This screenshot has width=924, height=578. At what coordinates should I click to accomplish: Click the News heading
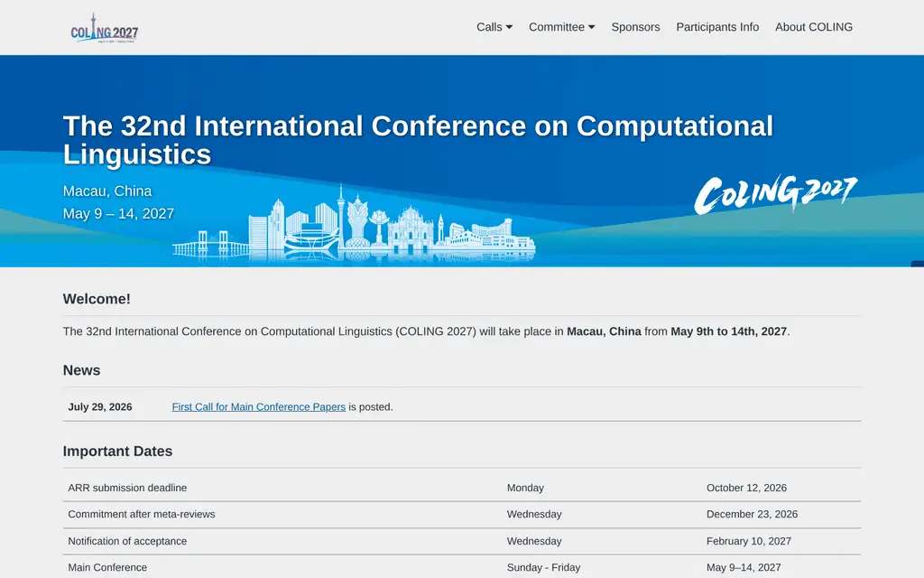tap(81, 370)
